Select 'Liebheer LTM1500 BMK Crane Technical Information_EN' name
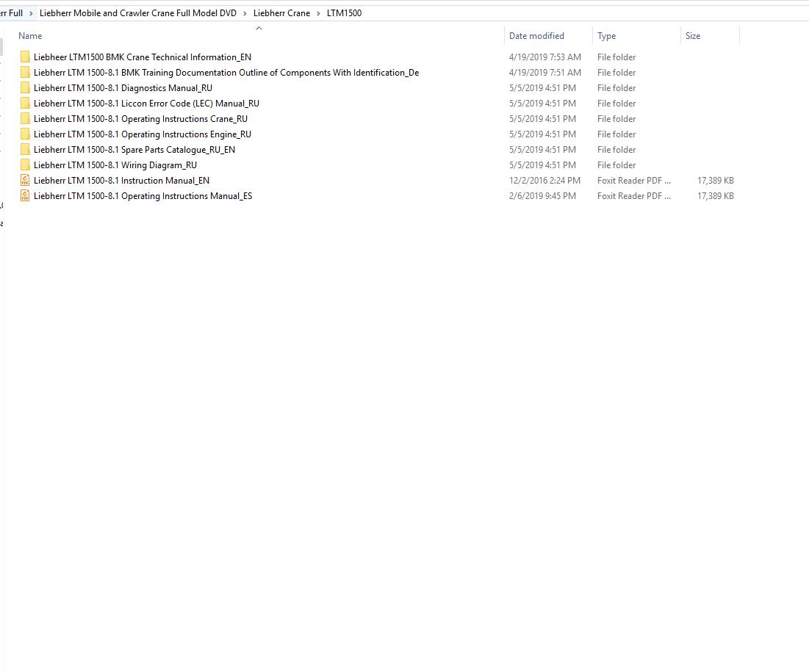 (x=143, y=57)
